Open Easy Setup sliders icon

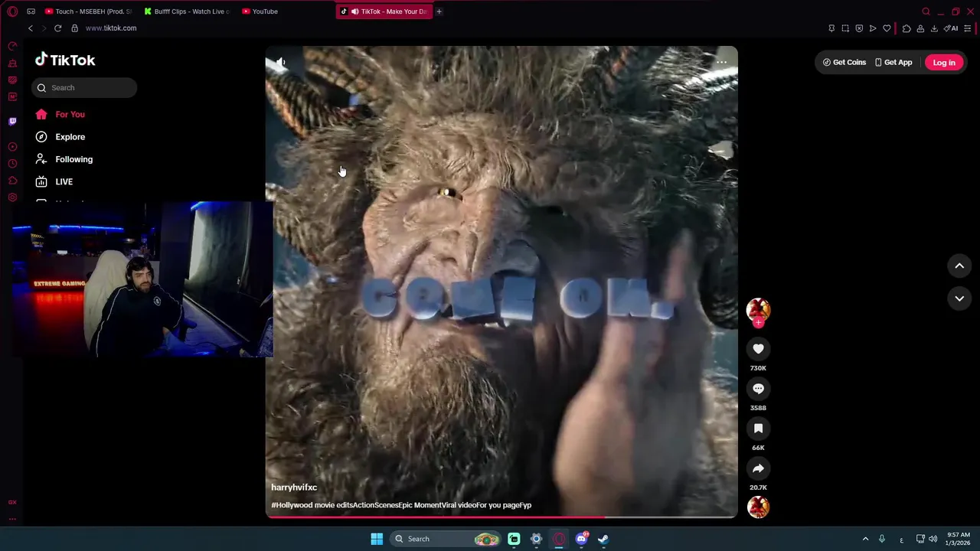(x=968, y=28)
